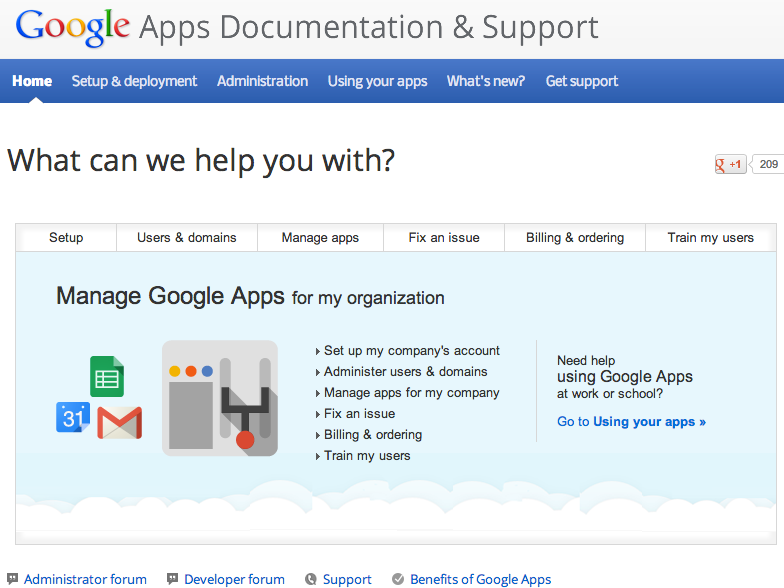Click the Gmail envelope icon
This screenshot has width=784, height=588.
[x=120, y=423]
